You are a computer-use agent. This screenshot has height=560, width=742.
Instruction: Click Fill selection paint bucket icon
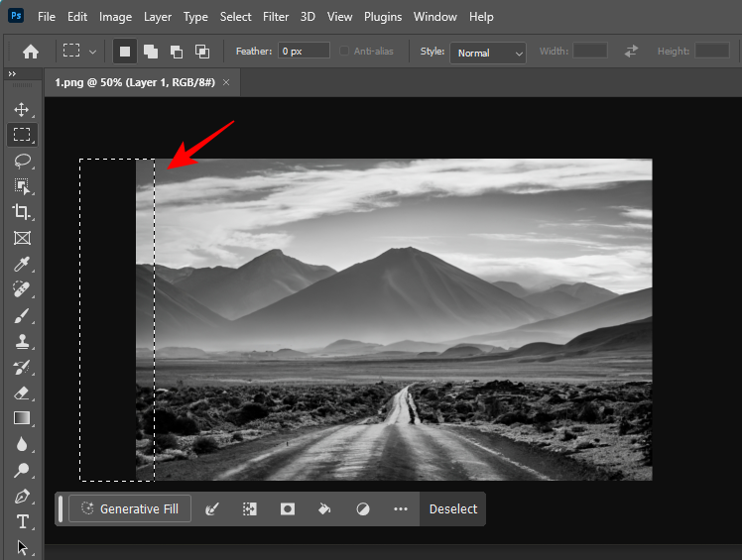(324, 508)
